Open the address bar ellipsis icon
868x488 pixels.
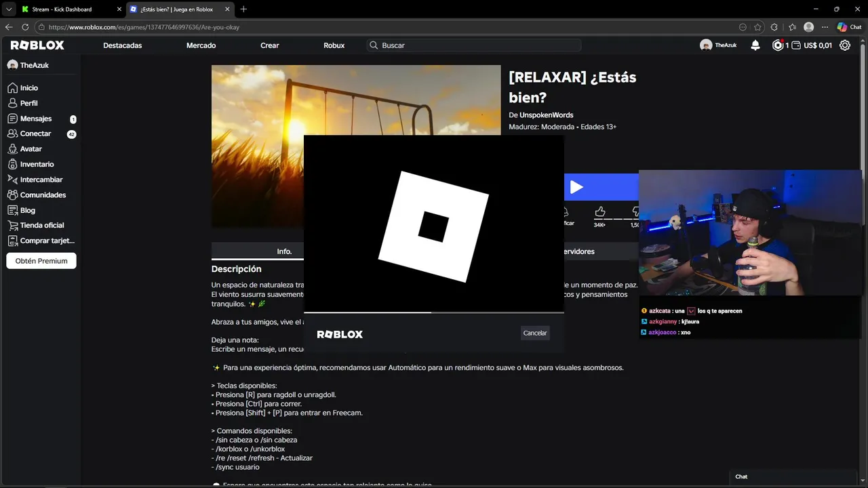click(743, 27)
